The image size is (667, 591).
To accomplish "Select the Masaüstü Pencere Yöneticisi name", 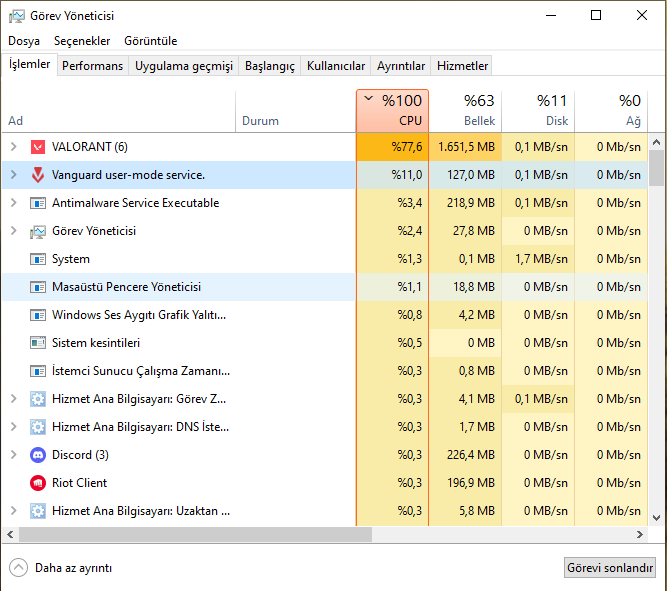I will click(x=126, y=287).
